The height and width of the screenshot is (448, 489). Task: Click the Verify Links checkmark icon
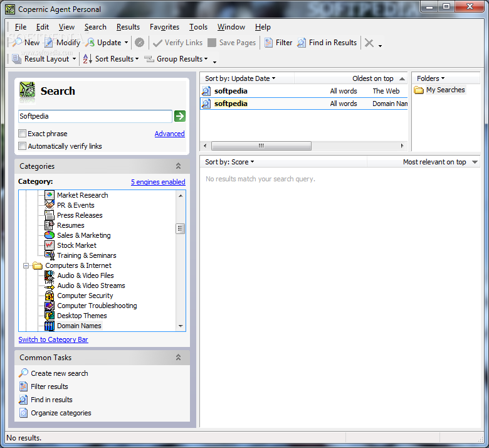click(157, 43)
